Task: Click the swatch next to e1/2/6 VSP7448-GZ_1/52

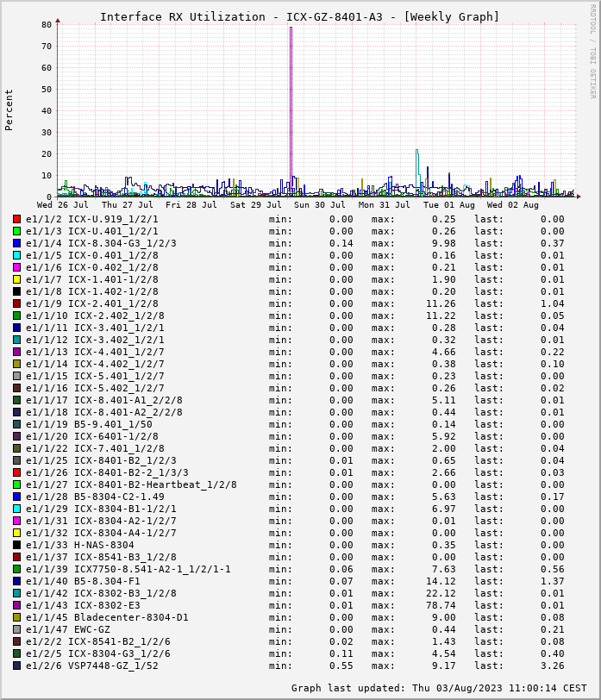Action: click(16, 666)
